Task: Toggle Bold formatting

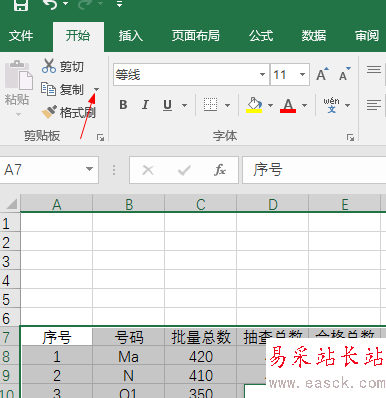Action: click(x=123, y=105)
